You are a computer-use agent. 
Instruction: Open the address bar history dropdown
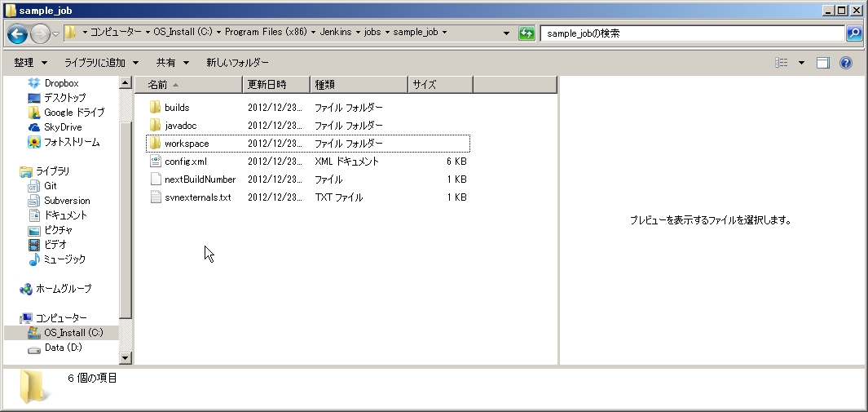point(506,33)
